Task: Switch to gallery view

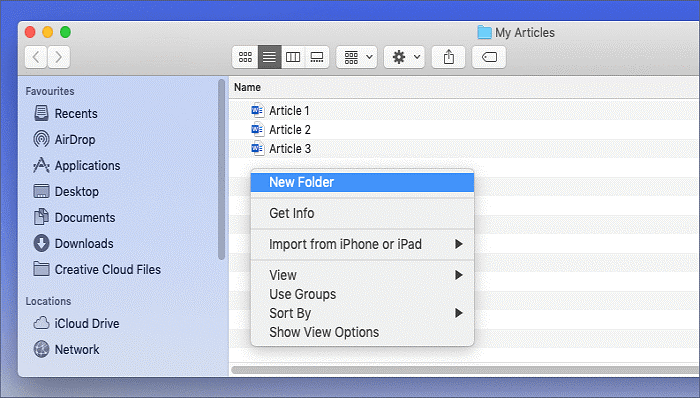Action: [317, 57]
